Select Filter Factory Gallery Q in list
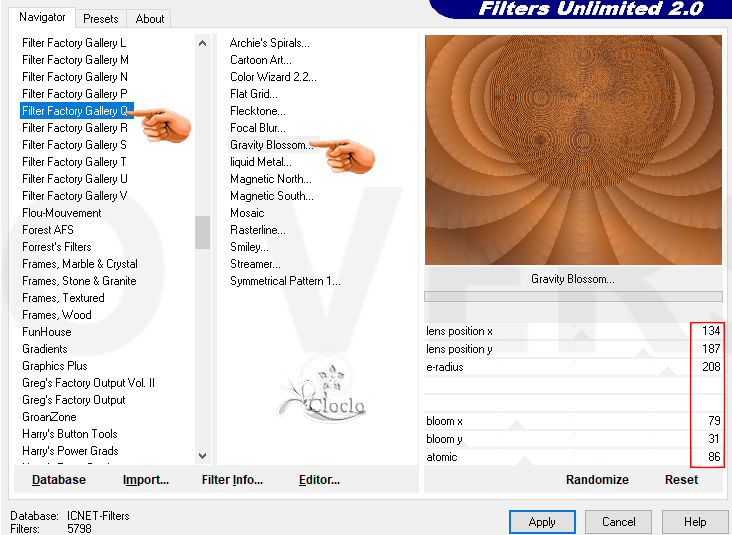The width and height of the screenshot is (732, 535). coord(75,111)
